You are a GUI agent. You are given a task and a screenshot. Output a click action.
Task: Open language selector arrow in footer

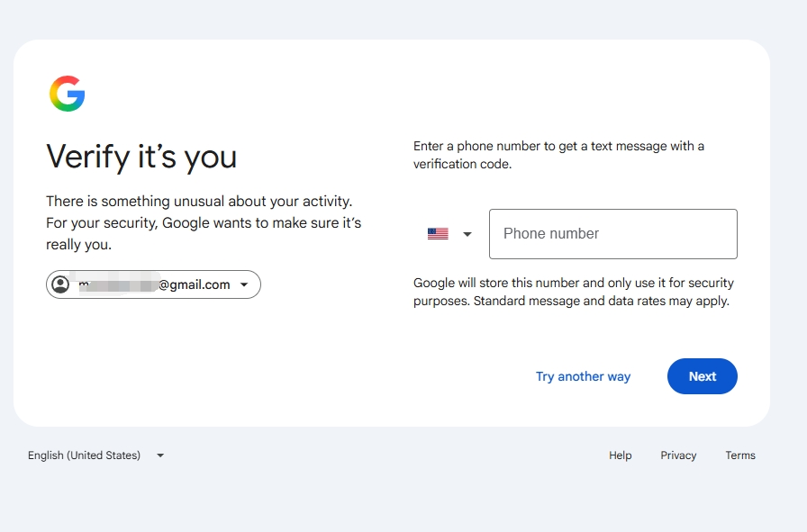pyautogui.click(x=160, y=455)
